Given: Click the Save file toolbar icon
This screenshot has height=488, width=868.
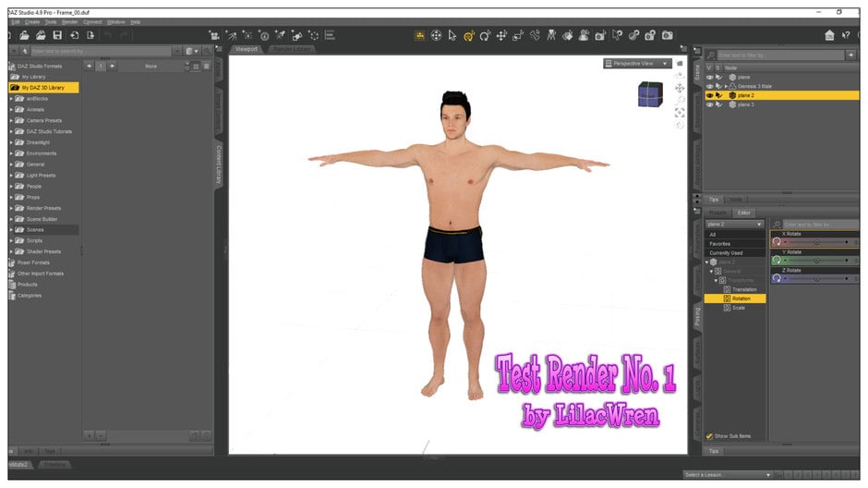Looking at the screenshot, I should 57,35.
